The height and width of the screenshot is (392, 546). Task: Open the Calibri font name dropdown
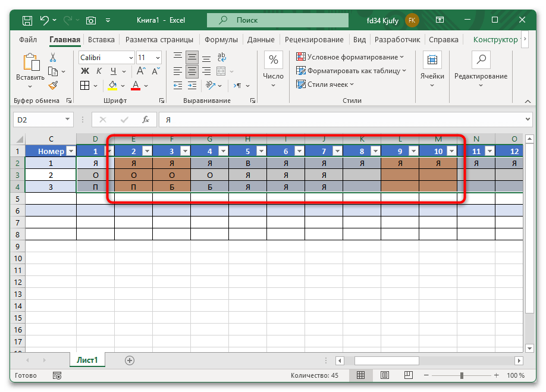(x=130, y=58)
